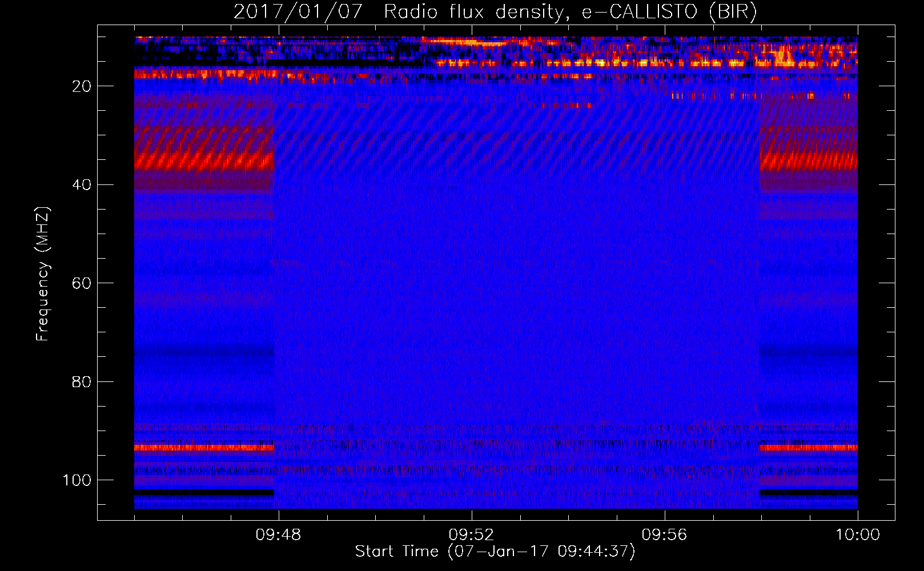Select the 09:48 time tick label
This screenshot has height=571, width=924.
pyautogui.click(x=278, y=535)
